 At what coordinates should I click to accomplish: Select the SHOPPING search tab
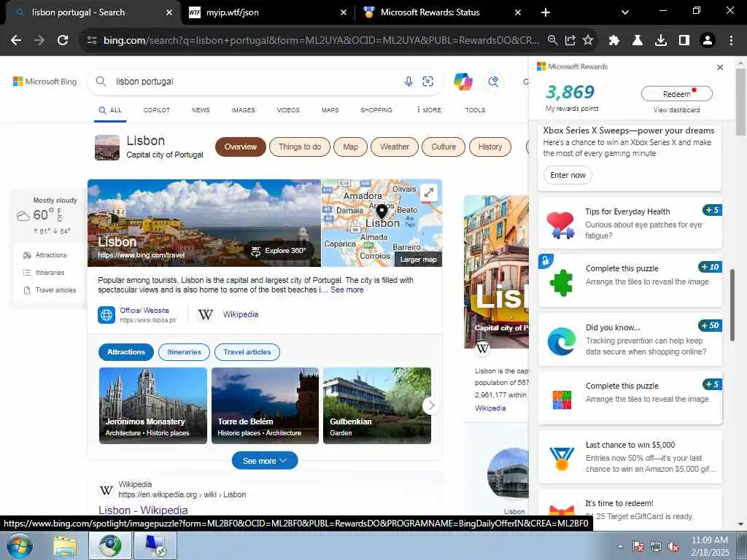point(376,110)
